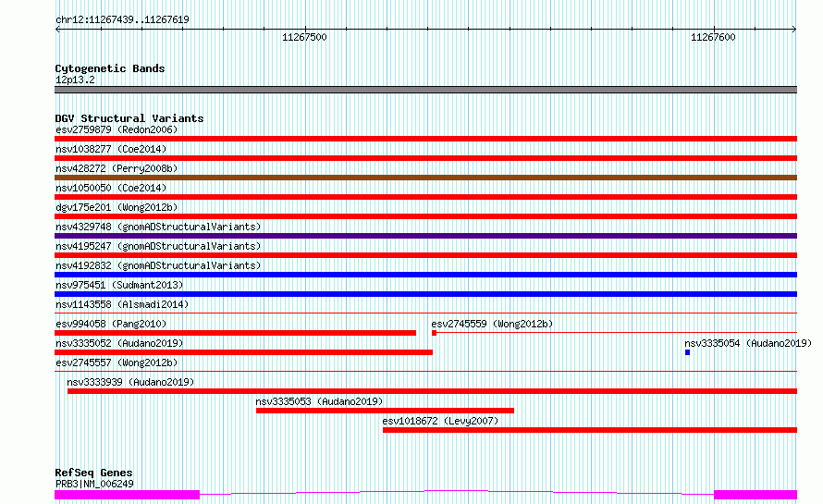Click the red bar under esv2759879
The image size is (823, 504).
(425, 139)
